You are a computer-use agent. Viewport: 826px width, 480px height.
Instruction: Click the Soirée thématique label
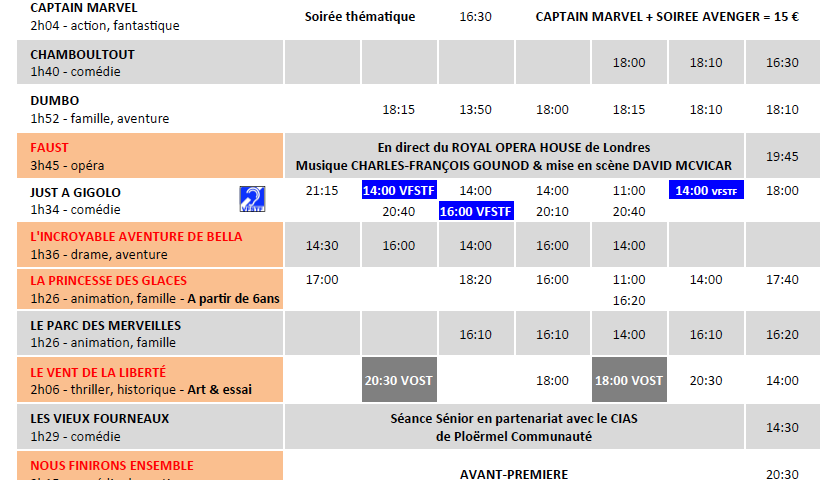tap(360, 17)
